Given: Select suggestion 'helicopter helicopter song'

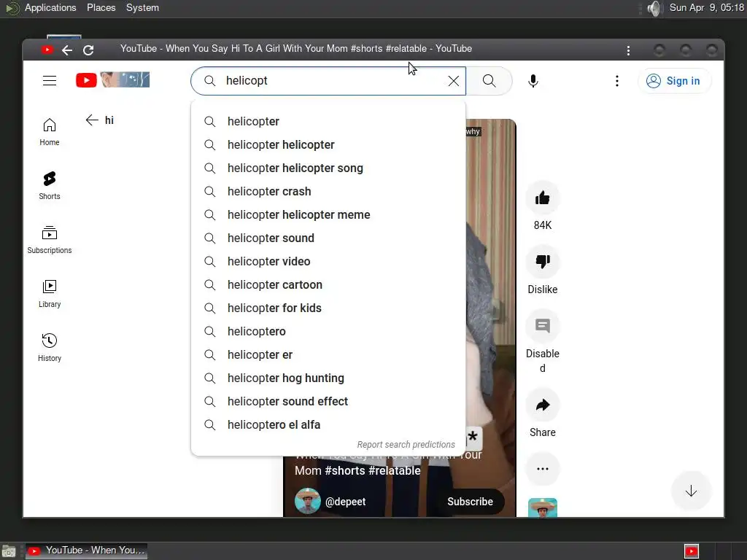Looking at the screenshot, I should point(328,168).
